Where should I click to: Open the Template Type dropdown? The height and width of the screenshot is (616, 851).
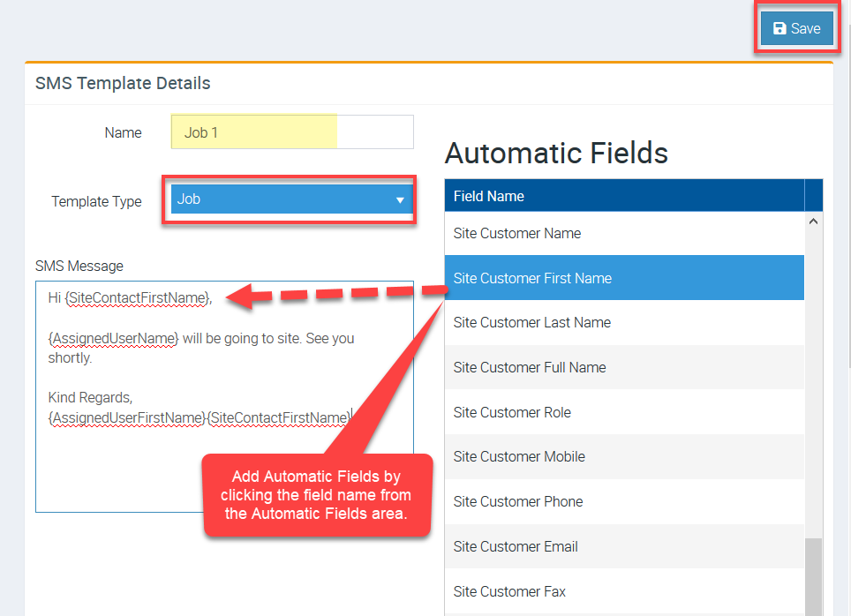coord(281,199)
